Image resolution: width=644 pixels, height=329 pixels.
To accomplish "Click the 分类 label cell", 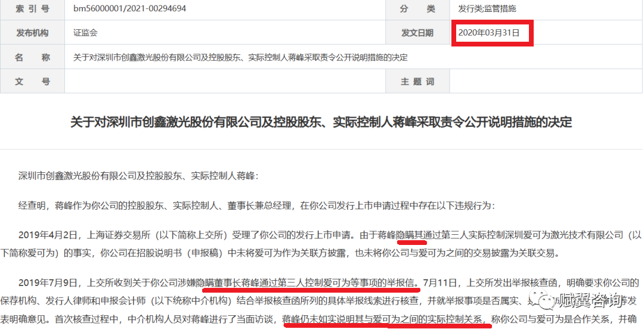I will 417,9.
